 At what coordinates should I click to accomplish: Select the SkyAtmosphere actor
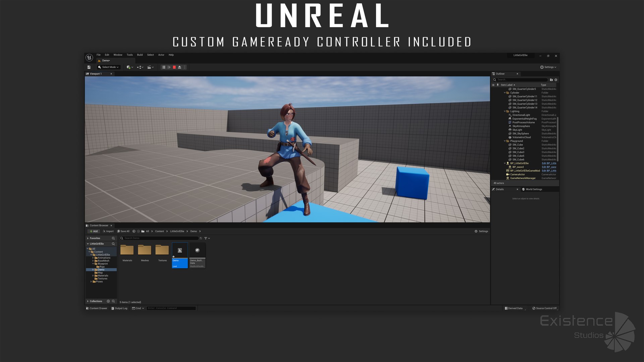pos(521,126)
